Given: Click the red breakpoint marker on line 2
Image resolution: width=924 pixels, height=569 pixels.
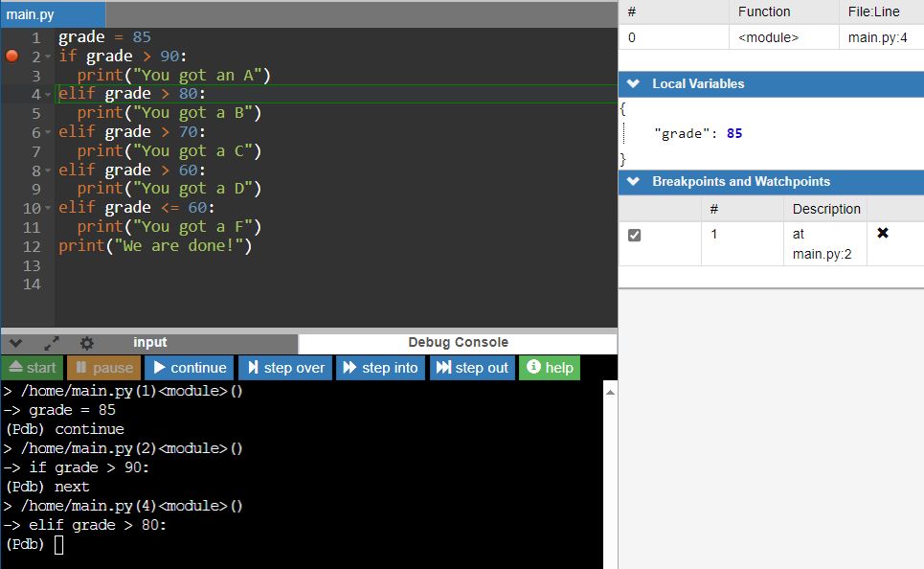Looking at the screenshot, I should (12, 57).
